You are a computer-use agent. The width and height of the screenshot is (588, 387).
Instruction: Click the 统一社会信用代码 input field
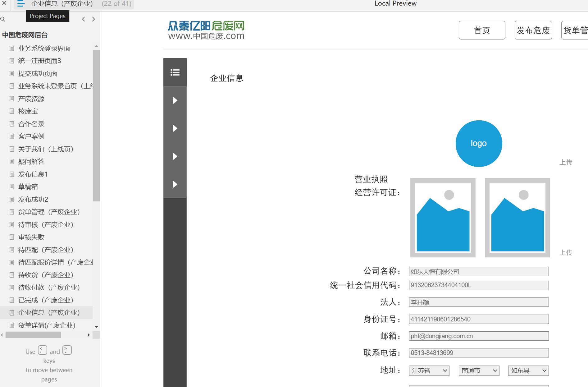point(479,285)
